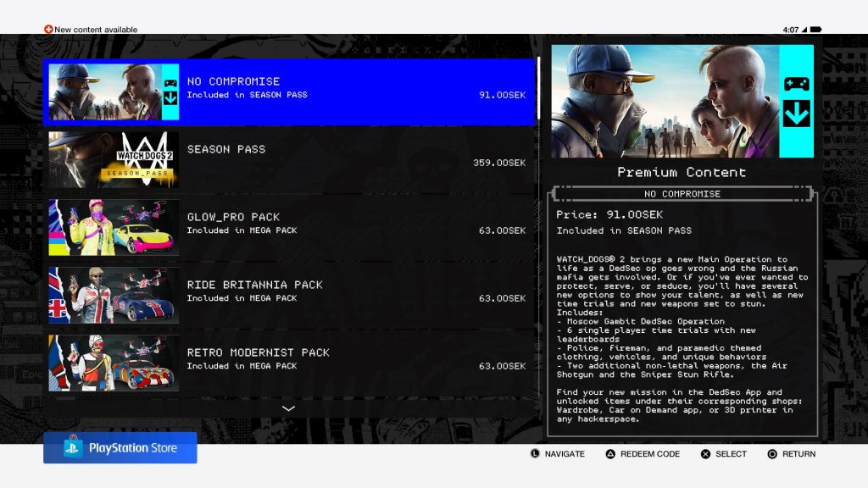
Task: Click Included in MEGA PACK under Retro Modernist Pack
Action: click(242, 366)
